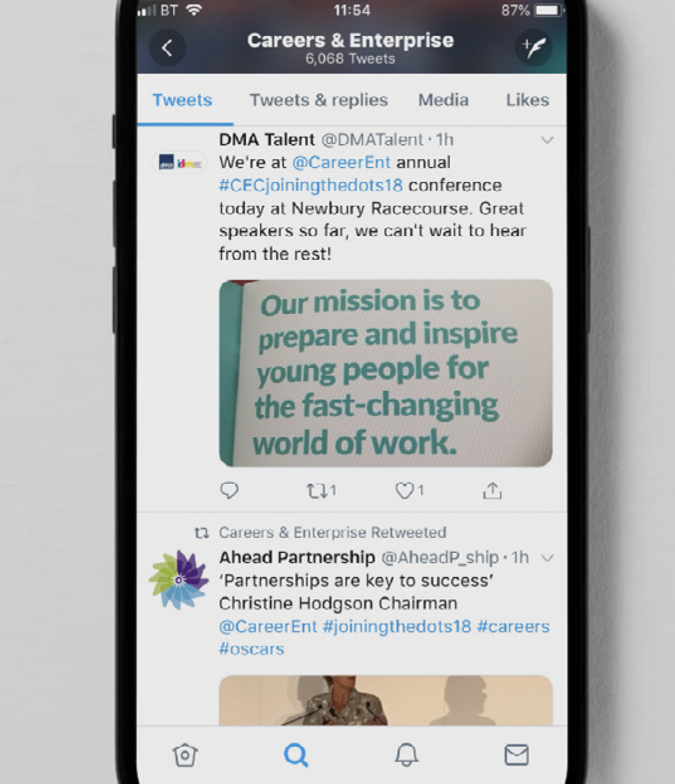The width and height of the screenshot is (675, 784).
Task: Switch to the Likes tab
Action: pos(528,100)
